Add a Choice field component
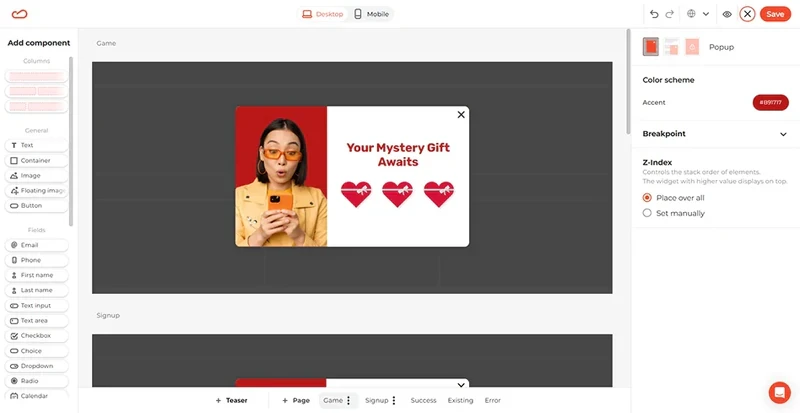 click(x=36, y=351)
